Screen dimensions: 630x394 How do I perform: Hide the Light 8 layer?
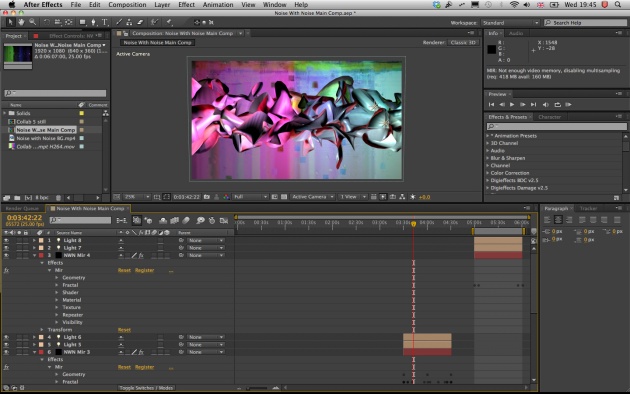(x=6, y=240)
